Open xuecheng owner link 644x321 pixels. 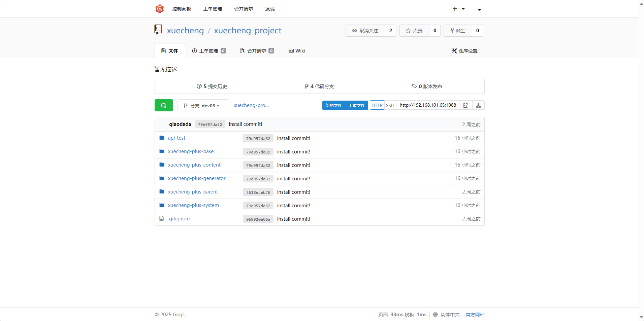coord(185,30)
